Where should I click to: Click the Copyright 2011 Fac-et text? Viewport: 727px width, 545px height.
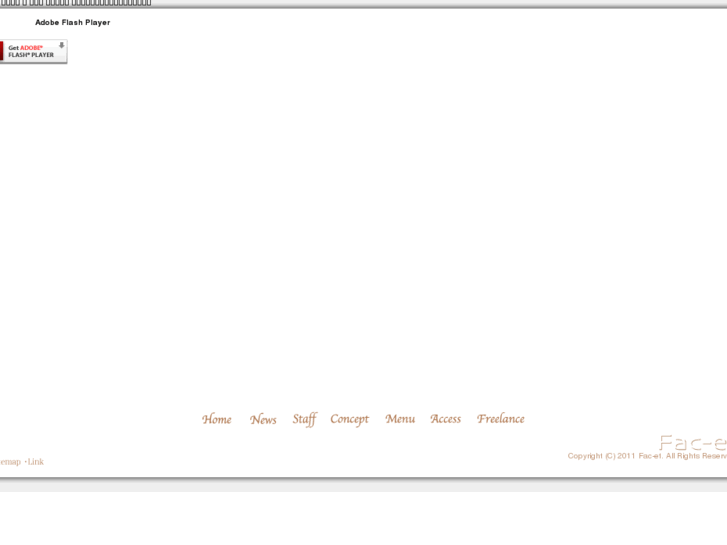click(647, 456)
